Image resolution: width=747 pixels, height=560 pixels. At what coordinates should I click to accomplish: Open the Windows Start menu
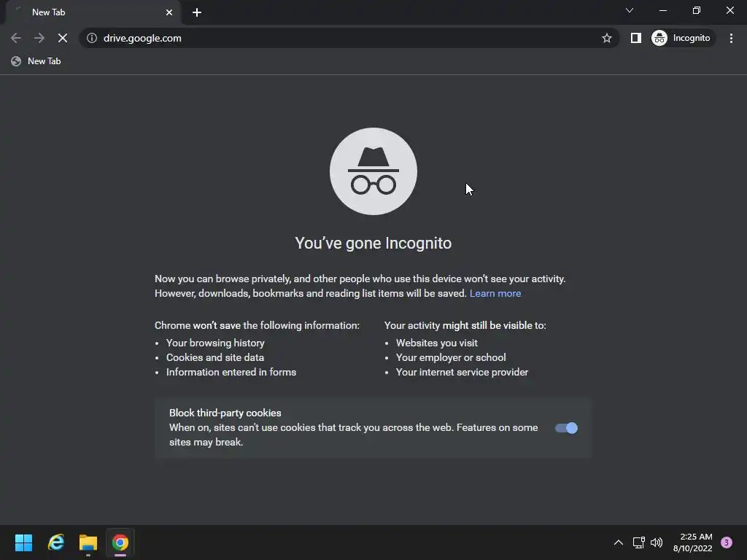(24, 542)
